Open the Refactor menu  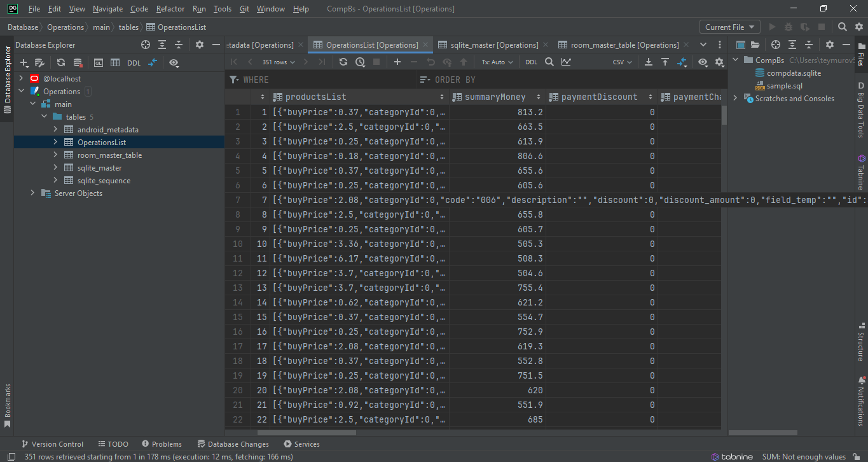pyautogui.click(x=170, y=9)
